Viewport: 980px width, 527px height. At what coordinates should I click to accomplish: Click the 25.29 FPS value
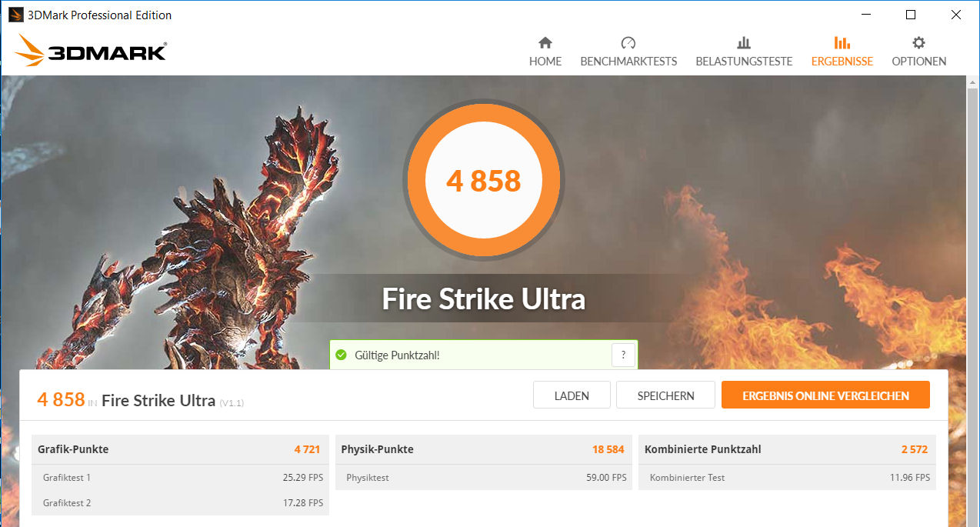point(303,478)
